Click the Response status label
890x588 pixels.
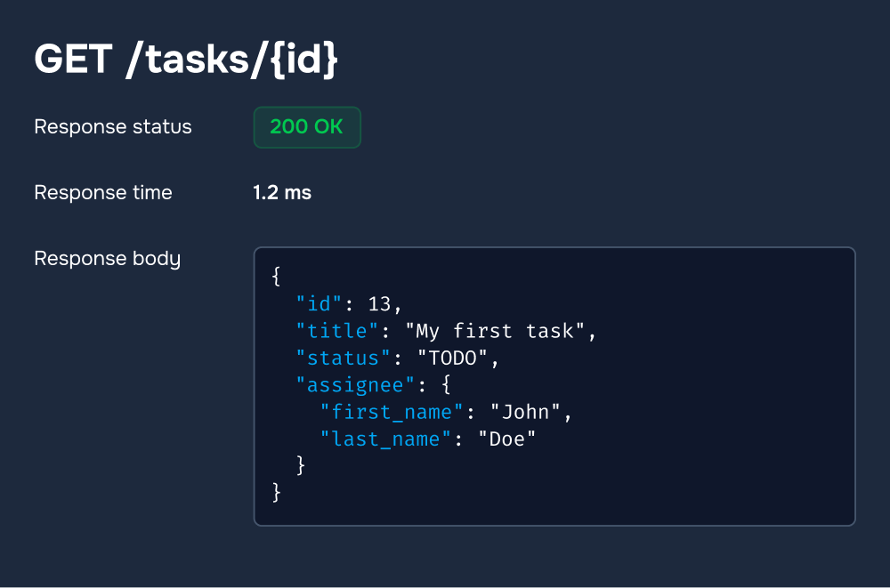(x=112, y=127)
